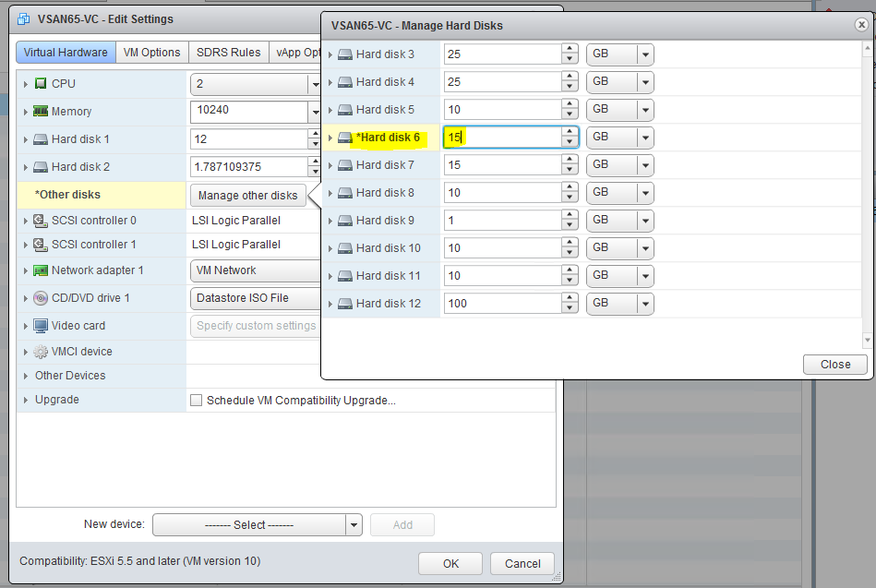Viewport: 876px width, 588px height.
Task: Close the Manage Hard Disks dialog with X
Action: tap(861, 25)
